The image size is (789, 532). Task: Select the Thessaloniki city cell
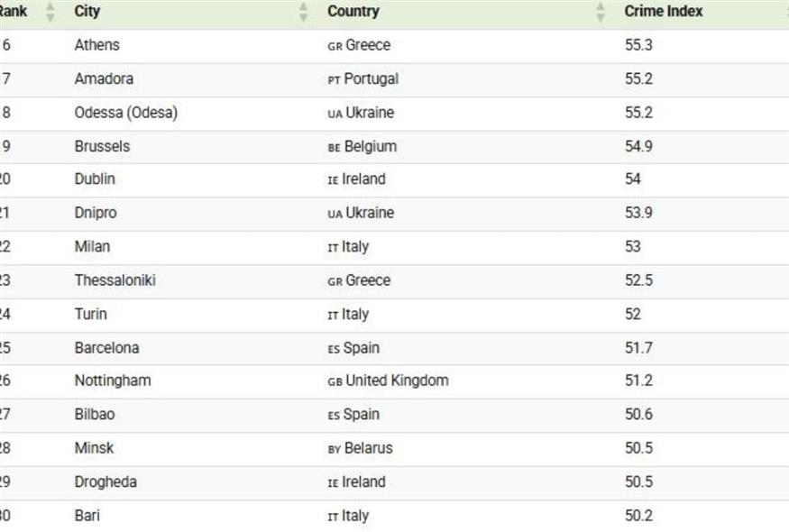[x=115, y=280]
